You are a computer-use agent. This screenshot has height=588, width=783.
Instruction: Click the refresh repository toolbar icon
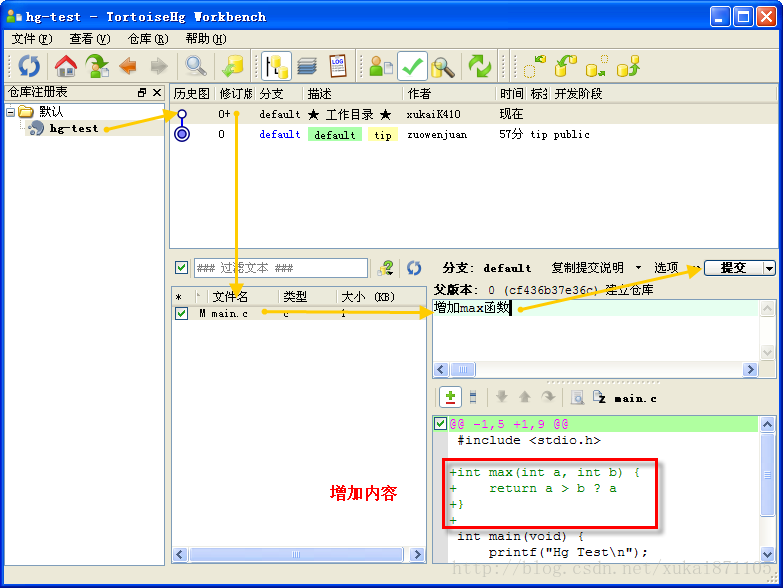(29, 65)
